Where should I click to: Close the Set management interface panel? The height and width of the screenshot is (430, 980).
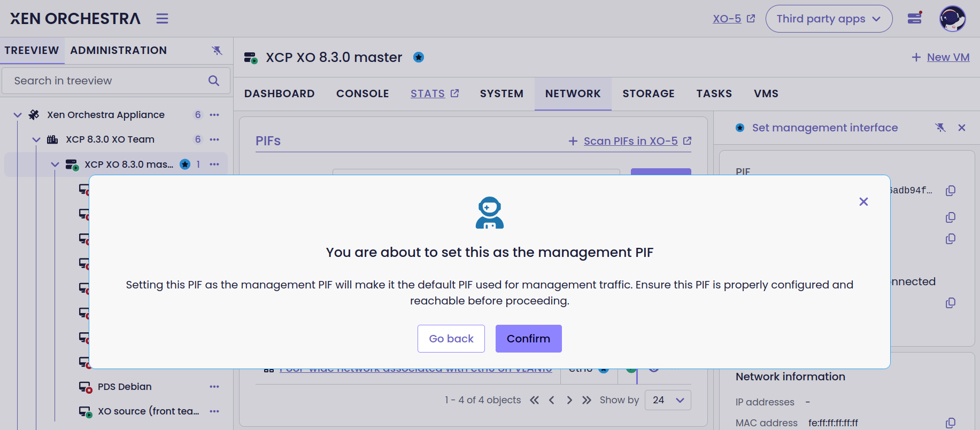[962, 128]
